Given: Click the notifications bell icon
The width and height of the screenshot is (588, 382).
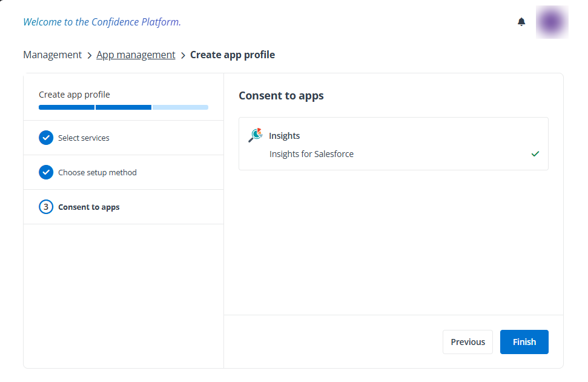Looking at the screenshot, I should 521,21.
